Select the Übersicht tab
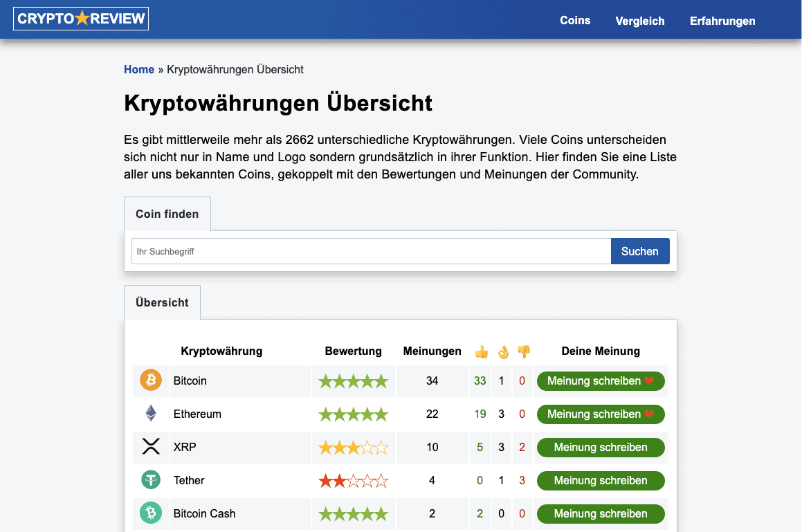Screen dimensions: 802x532 pos(162,302)
